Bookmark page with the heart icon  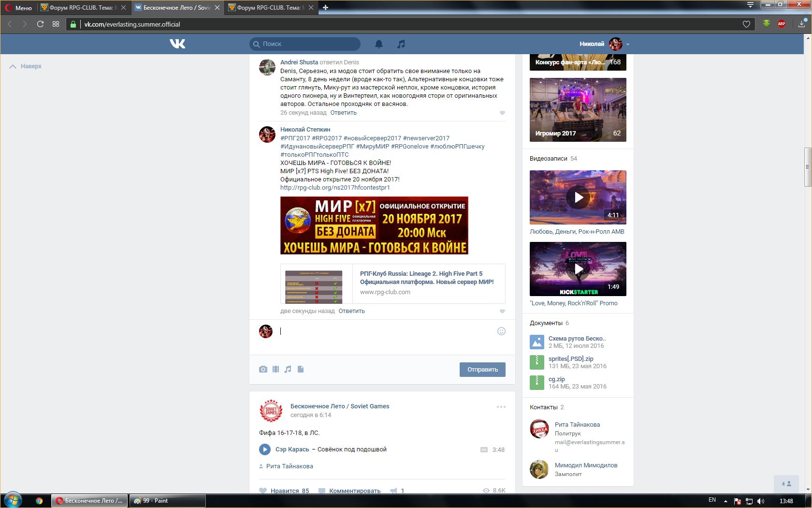[x=746, y=24]
